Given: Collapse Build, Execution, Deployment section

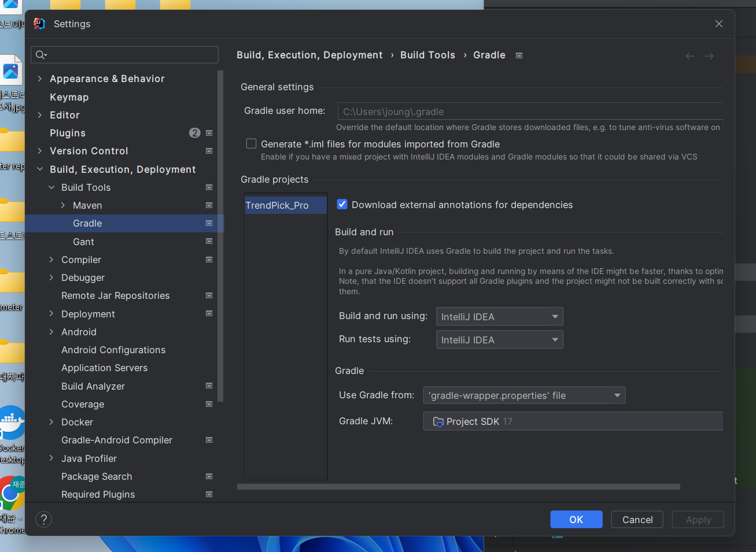Looking at the screenshot, I should click(39, 169).
